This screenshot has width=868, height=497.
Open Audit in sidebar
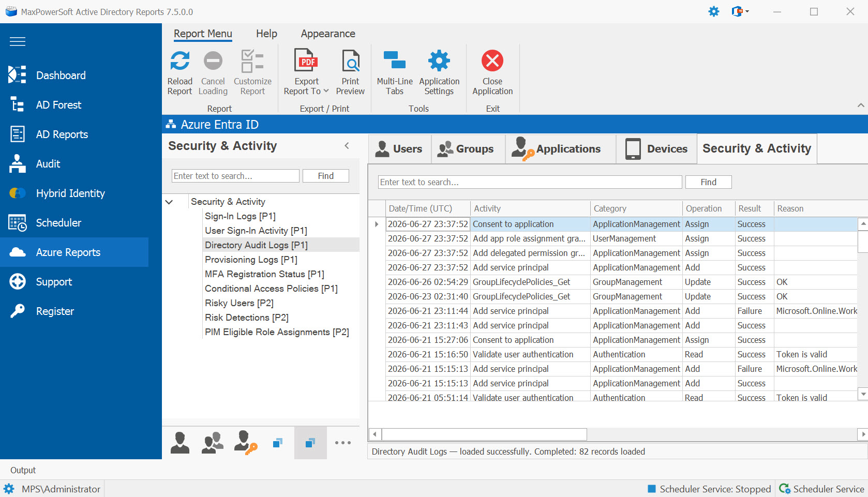coord(74,163)
